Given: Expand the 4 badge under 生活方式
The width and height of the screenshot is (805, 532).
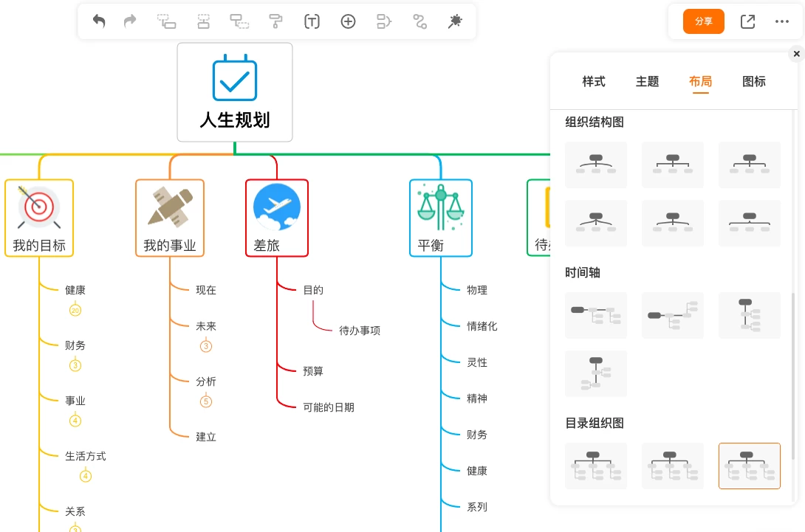Looking at the screenshot, I should pos(85,477).
